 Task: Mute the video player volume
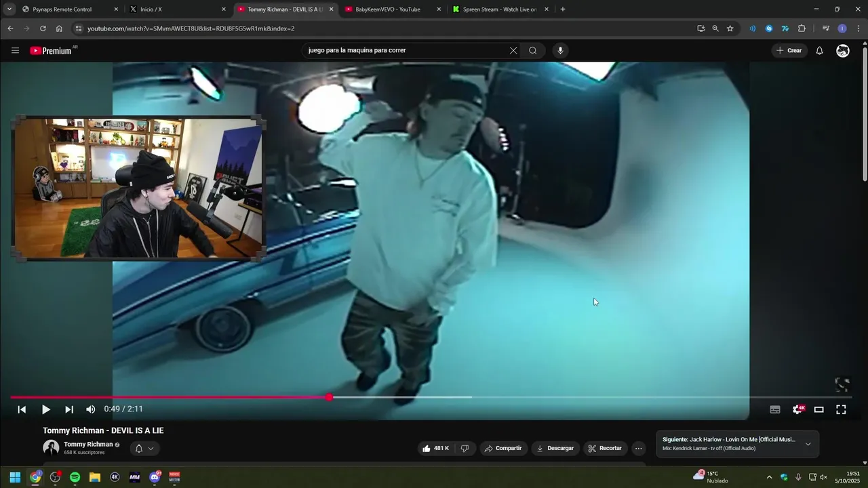coord(91,409)
